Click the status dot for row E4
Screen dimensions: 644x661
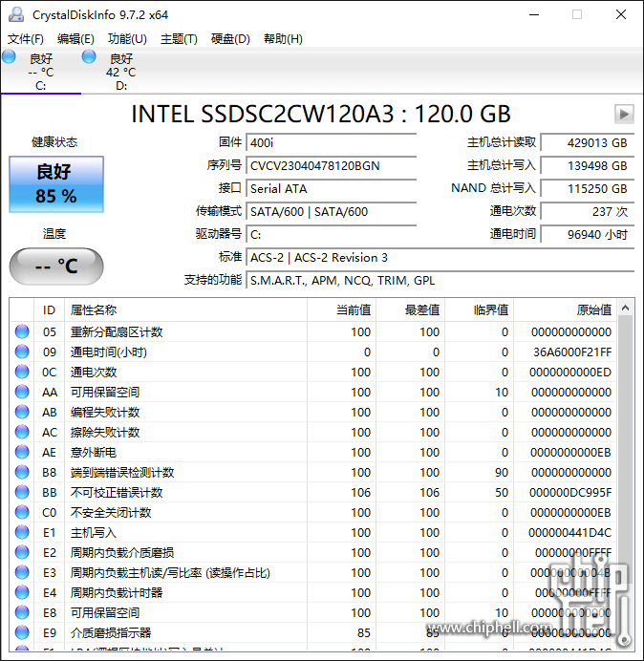tap(22, 593)
